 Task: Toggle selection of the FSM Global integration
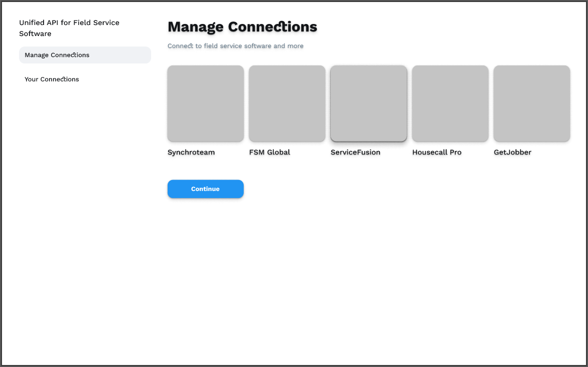(x=286, y=103)
